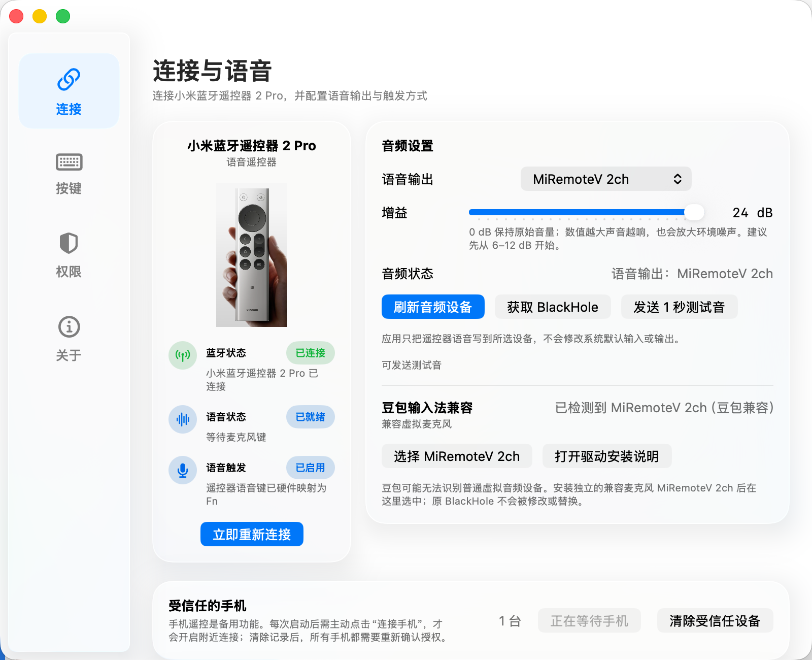
Task: Open the 权限 sidebar tab
Action: tap(69, 256)
